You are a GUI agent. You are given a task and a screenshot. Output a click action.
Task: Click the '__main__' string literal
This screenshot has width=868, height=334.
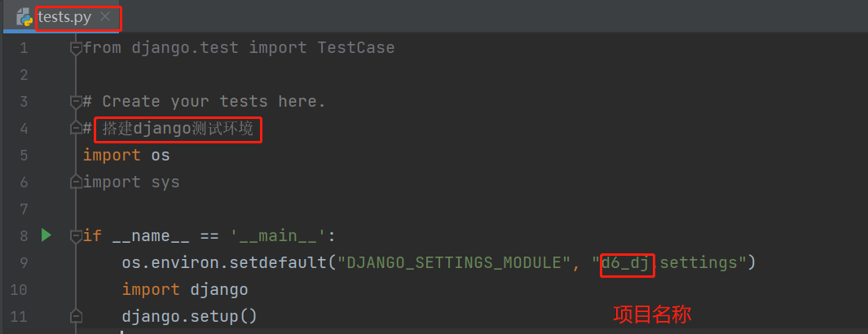point(280,236)
